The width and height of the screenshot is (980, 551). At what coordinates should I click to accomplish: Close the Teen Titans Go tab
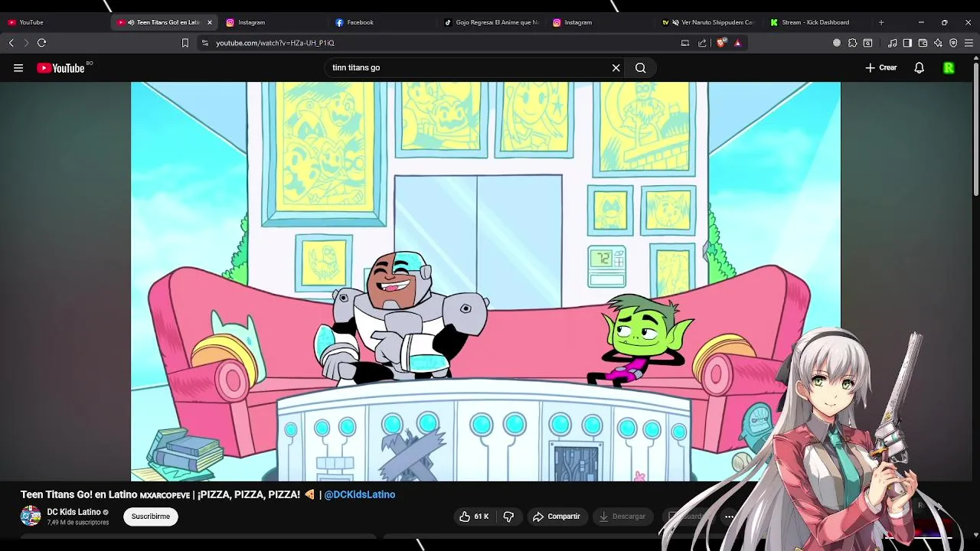pos(210,22)
